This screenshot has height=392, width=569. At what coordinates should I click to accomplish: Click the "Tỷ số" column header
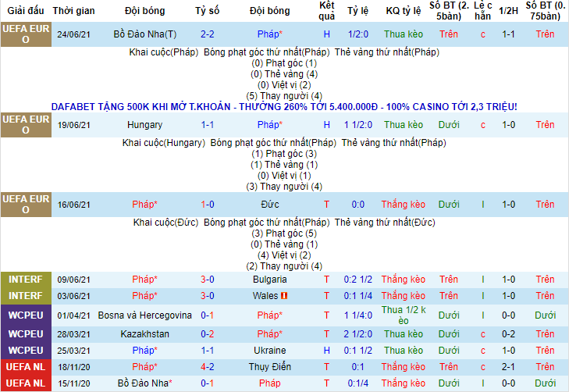click(x=207, y=12)
